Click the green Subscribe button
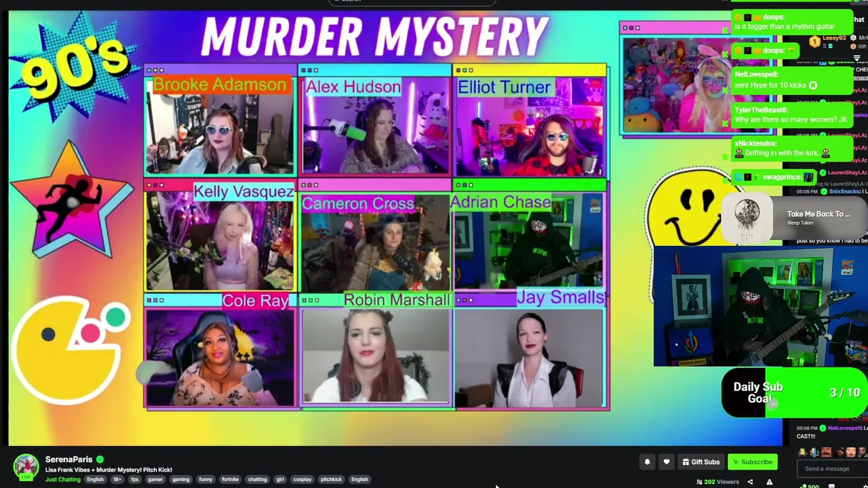The height and width of the screenshot is (488, 868). [x=752, y=462]
